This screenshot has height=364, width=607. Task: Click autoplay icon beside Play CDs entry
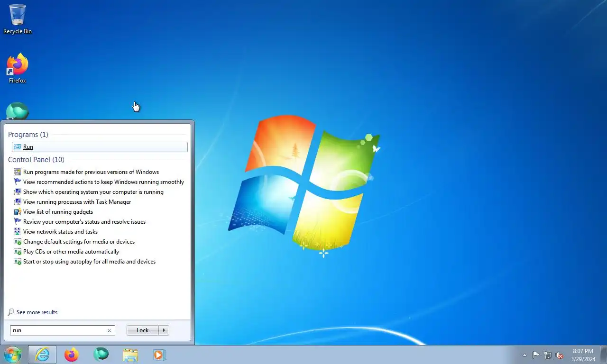pos(18,252)
